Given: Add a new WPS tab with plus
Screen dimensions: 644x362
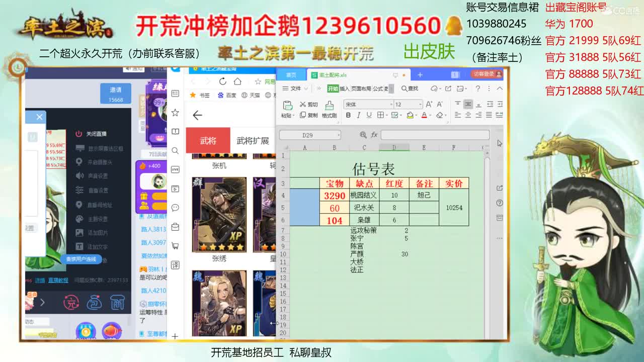Looking at the screenshot, I should pyautogui.click(x=420, y=75).
